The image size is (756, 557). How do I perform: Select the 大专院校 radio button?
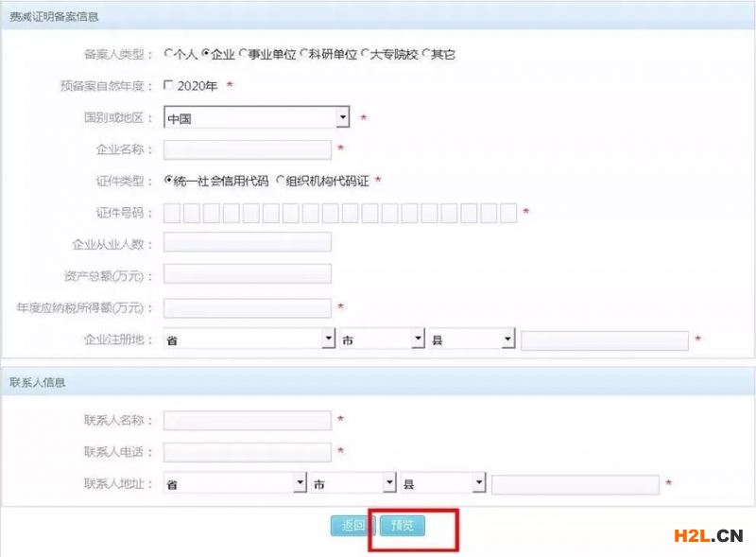364,55
